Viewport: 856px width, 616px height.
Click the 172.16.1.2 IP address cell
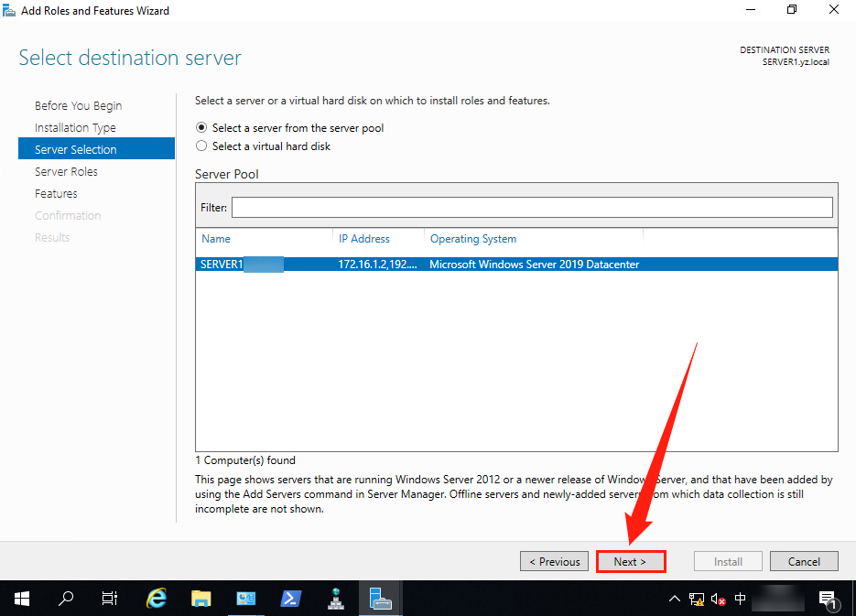pyautogui.click(x=377, y=265)
